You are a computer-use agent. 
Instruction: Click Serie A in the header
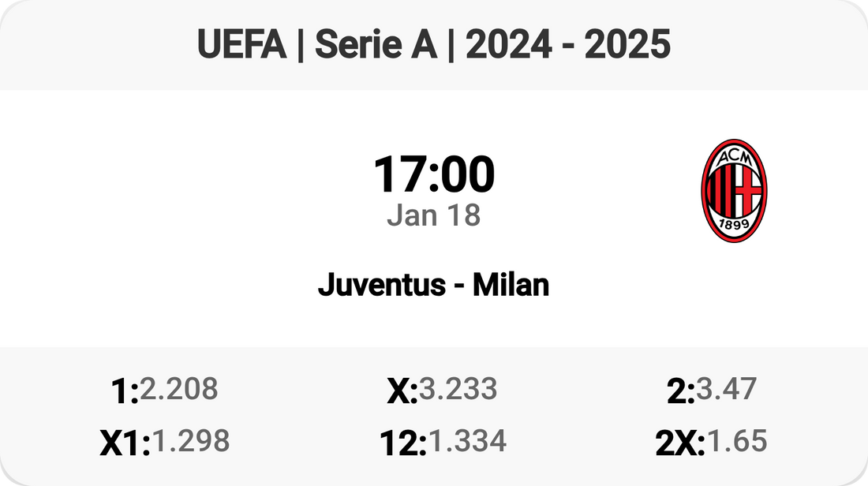point(376,46)
